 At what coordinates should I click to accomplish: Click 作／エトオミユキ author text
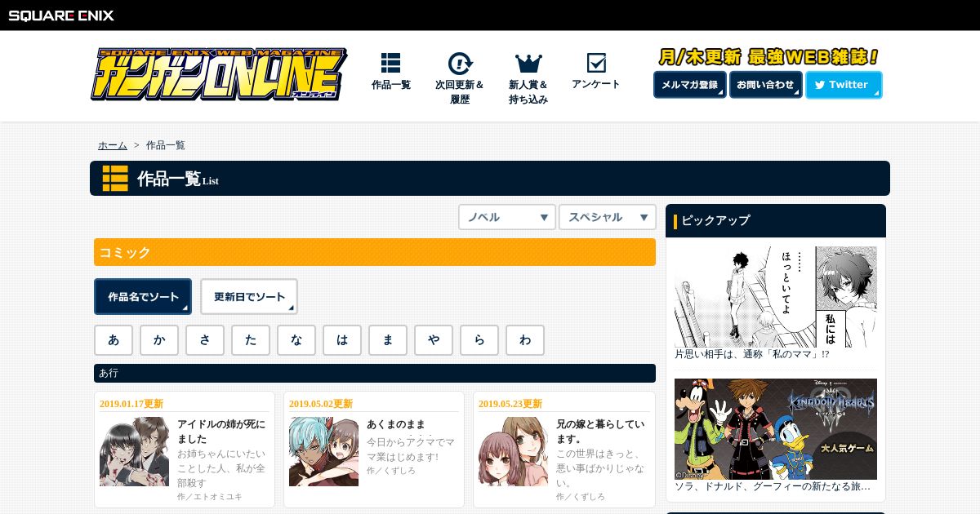210,496
